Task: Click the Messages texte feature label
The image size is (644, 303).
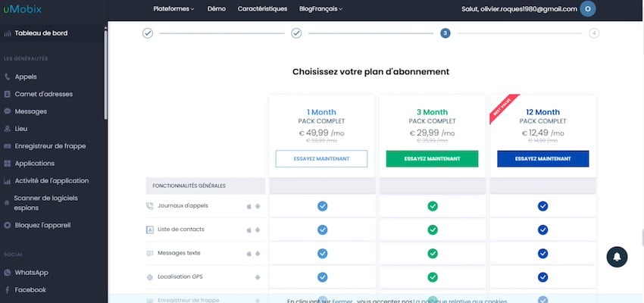Action: (179, 253)
